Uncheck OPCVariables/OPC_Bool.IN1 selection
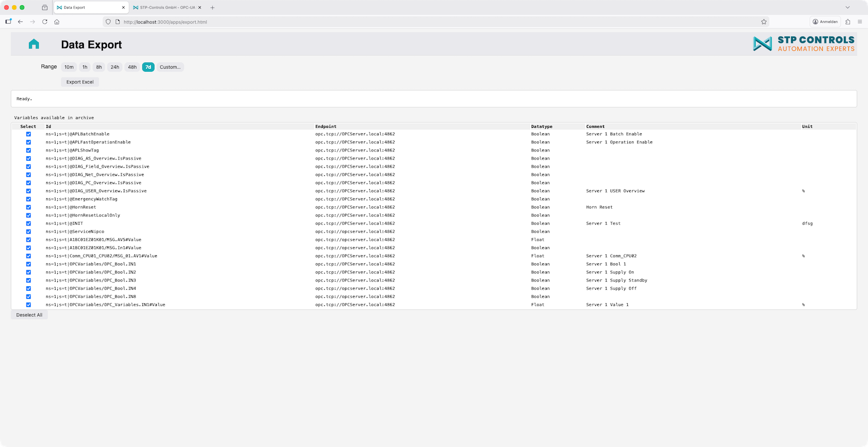The image size is (868, 447). 28,264
